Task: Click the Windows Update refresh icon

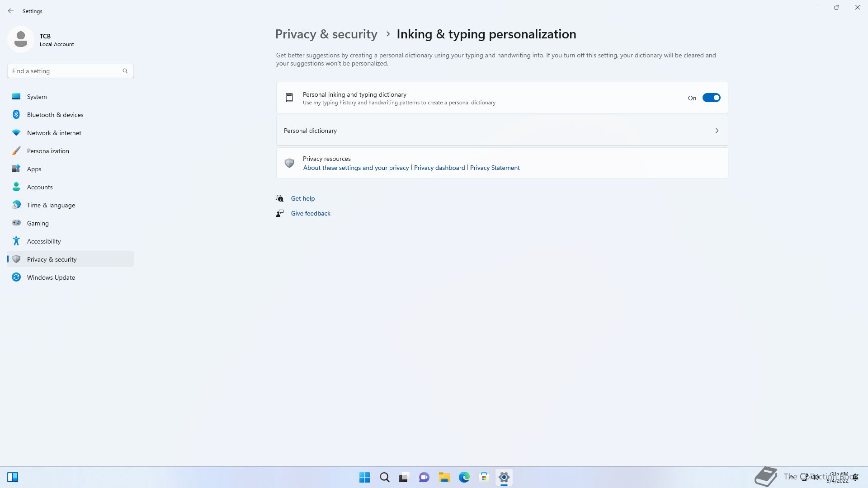Action: [16, 277]
